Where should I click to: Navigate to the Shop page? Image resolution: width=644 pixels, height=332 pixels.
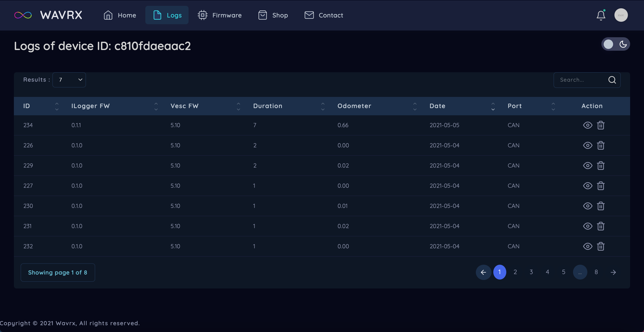point(273,15)
